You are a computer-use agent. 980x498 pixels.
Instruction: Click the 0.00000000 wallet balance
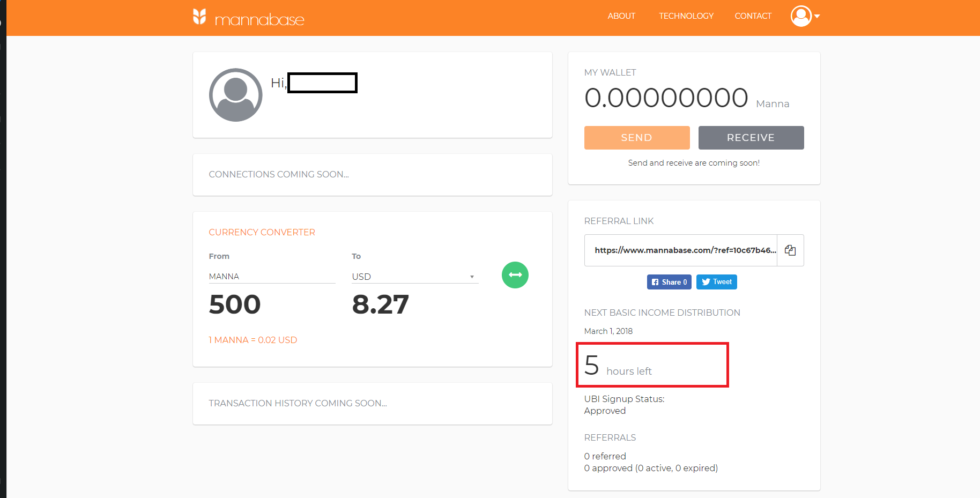tap(666, 98)
